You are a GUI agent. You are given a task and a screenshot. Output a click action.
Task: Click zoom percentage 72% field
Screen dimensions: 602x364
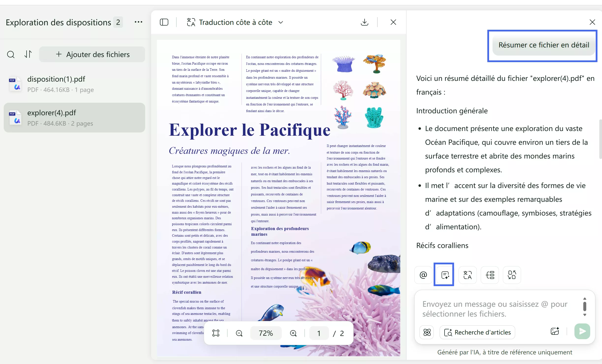point(266,333)
